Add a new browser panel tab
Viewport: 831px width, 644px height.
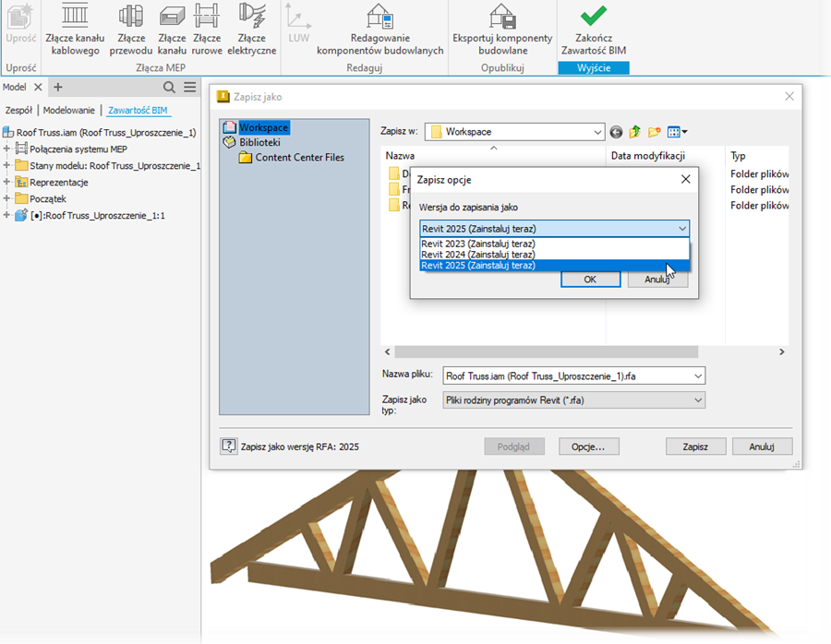point(58,87)
